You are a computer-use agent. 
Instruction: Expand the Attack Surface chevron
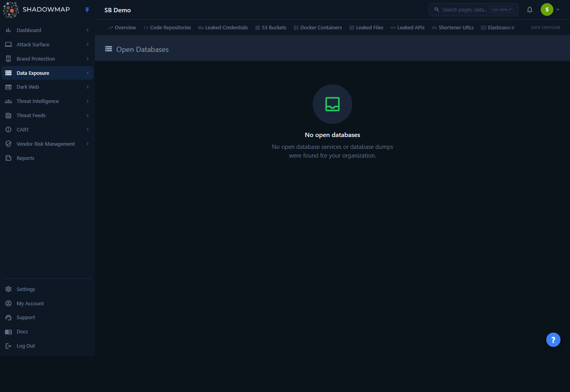[87, 44]
